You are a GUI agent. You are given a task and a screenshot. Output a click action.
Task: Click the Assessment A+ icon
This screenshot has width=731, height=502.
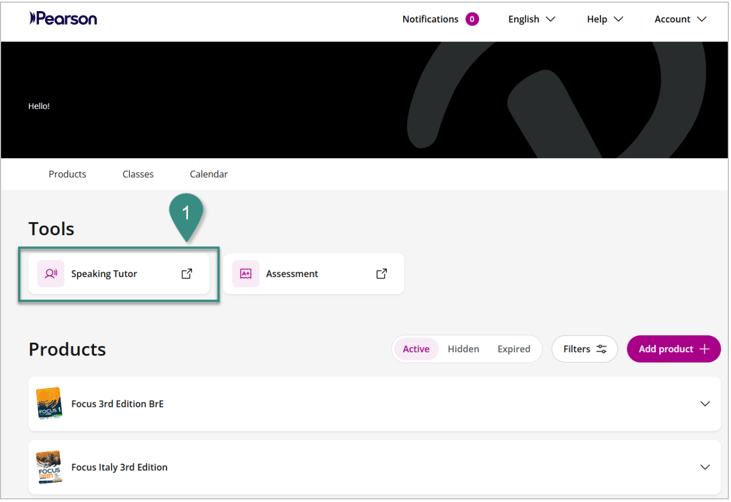pyautogui.click(x=246, y=274)
